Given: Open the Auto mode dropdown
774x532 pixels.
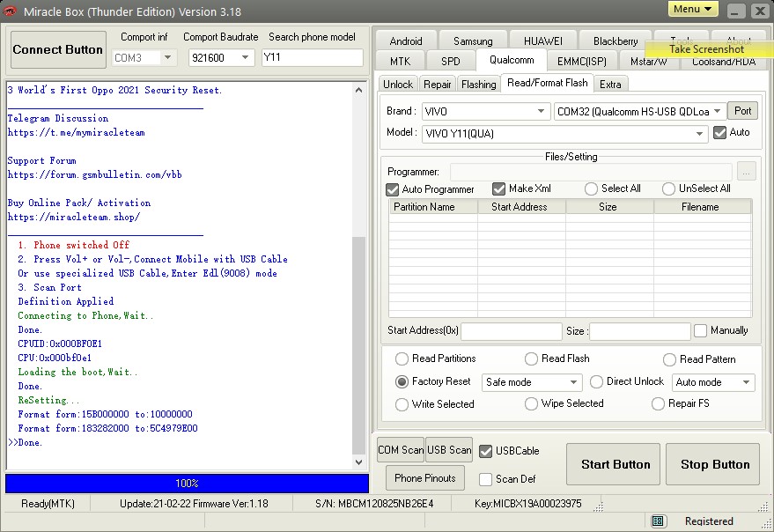Looking at the screenshot, I should coord(713,382).
